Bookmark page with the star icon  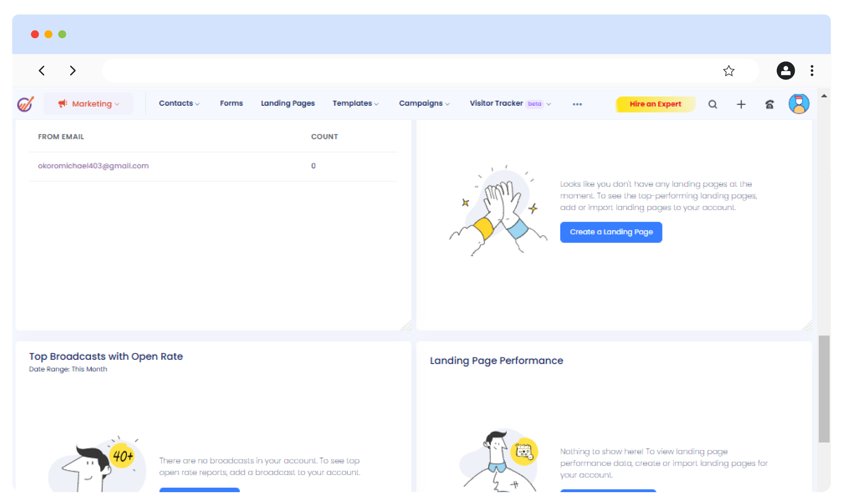pos(729,71)
